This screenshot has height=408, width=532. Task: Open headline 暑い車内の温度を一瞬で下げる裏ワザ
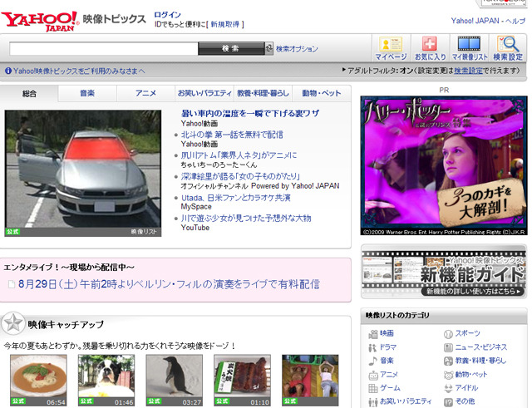pyautogui.click(x=250, y=113)
